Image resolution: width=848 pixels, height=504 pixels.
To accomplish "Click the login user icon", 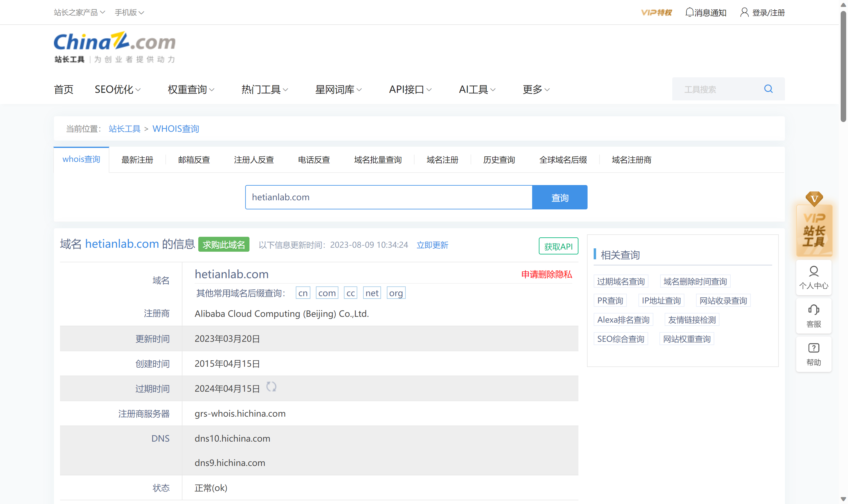I will point(744,12).
